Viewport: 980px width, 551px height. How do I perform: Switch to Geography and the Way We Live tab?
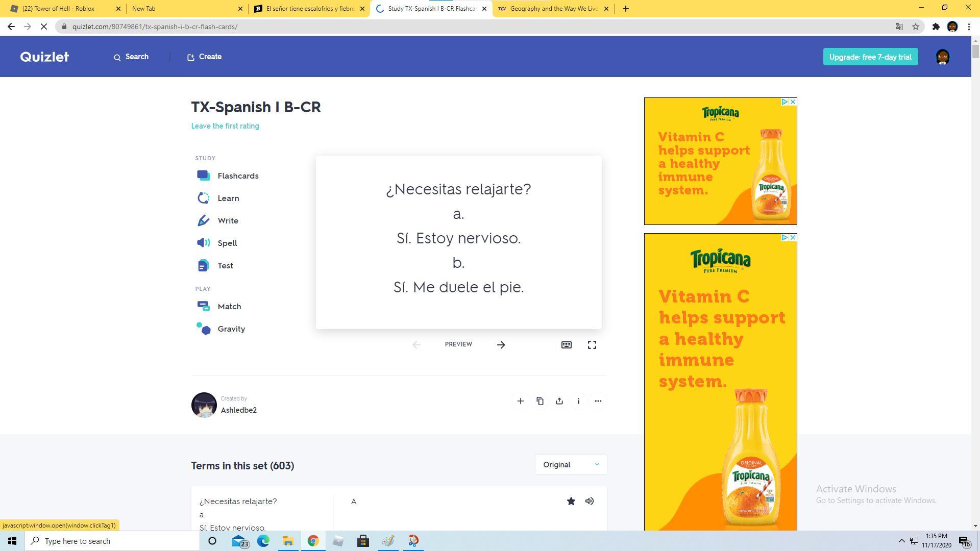coord(553,8)
